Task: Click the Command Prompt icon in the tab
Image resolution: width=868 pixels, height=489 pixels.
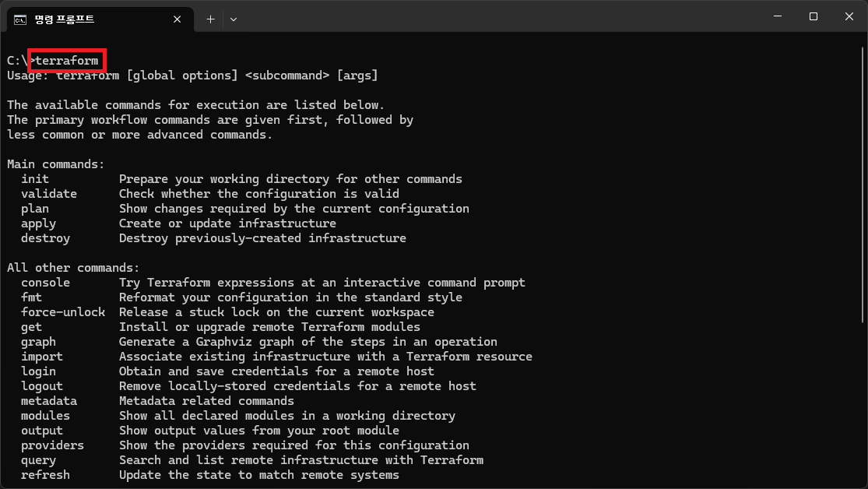Action: point(20,19)
